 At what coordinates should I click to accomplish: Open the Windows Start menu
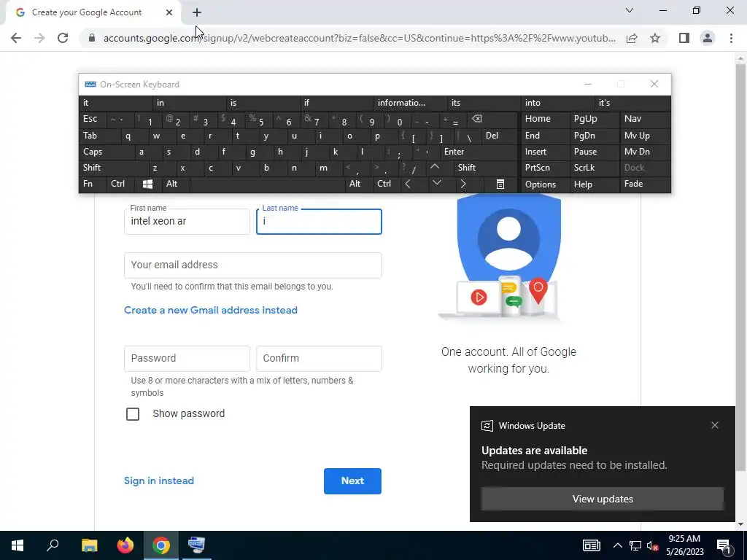pos(18,545)
